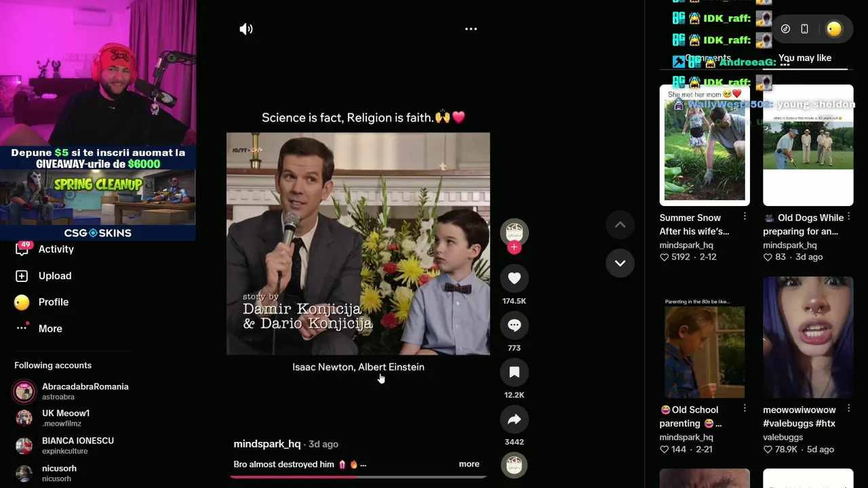
Task: Open the yellow emoji profile avatar at top right
Action: tap(834, 28)
